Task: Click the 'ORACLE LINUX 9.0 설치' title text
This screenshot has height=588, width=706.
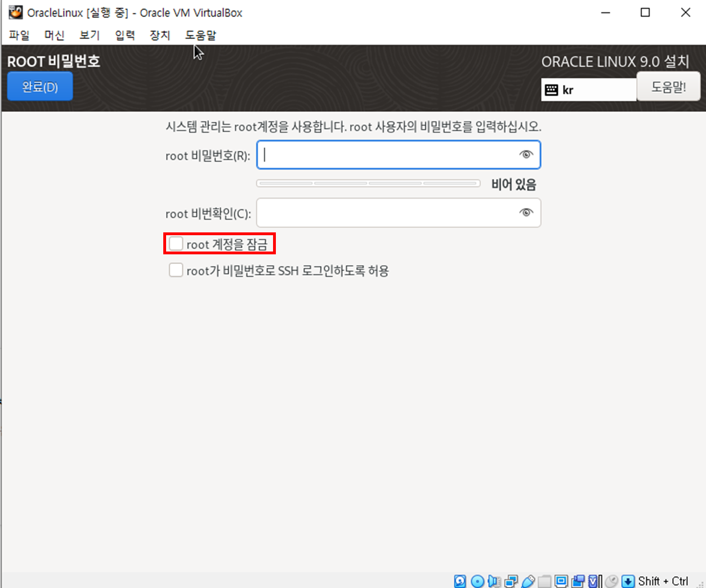Action: click(615, 61)
